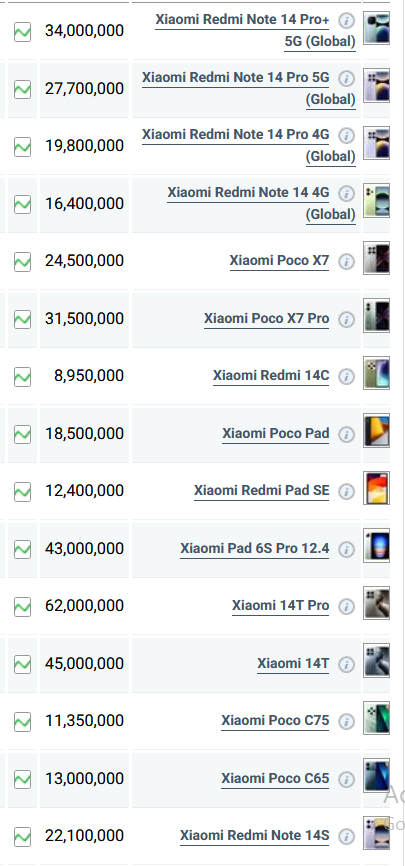Viewport: 405px width, 866px height.
Task: Click the 27,700,000 price value
Action: point(85,88)
